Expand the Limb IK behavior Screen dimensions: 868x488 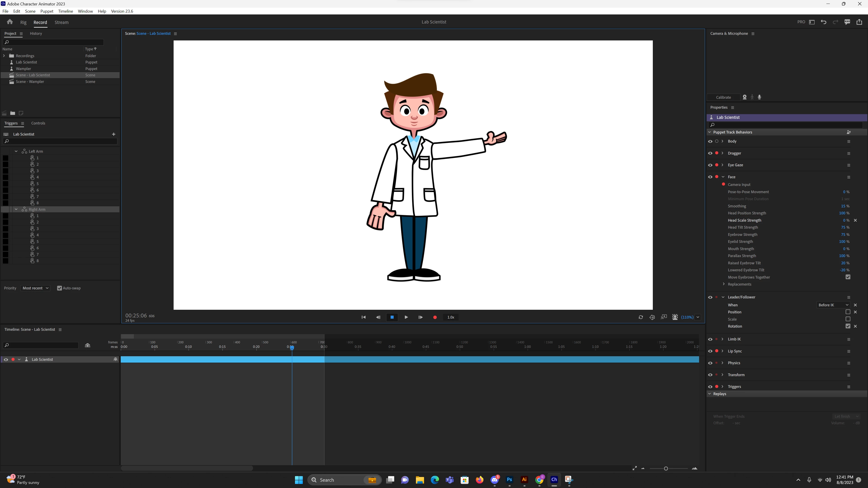coord(722,339)
